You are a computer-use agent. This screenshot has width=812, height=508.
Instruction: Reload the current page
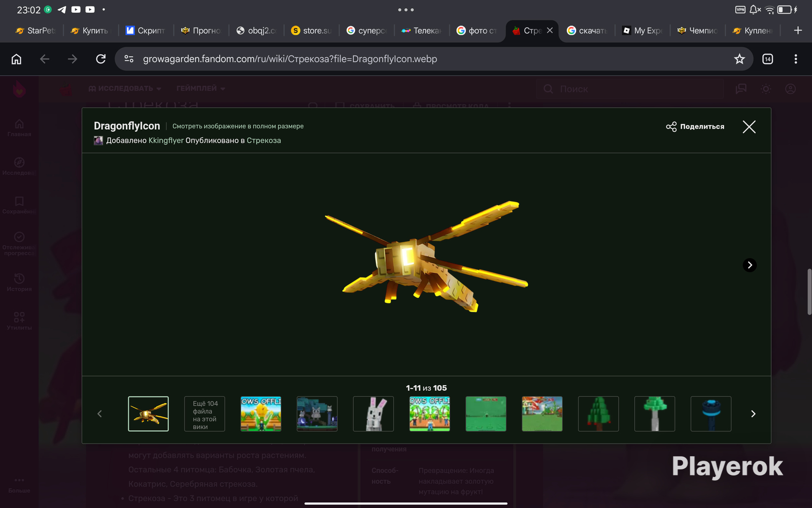[101, 59]
